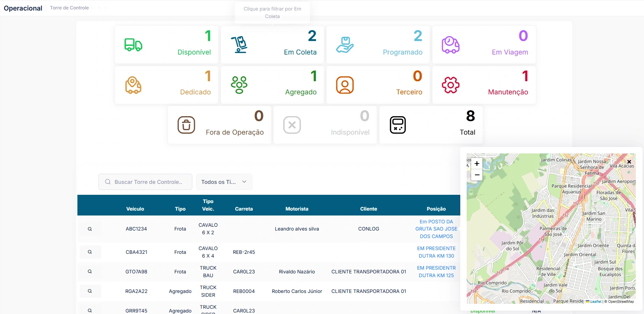Close the map popup
The image size is (644, 314).
[629, 162]
